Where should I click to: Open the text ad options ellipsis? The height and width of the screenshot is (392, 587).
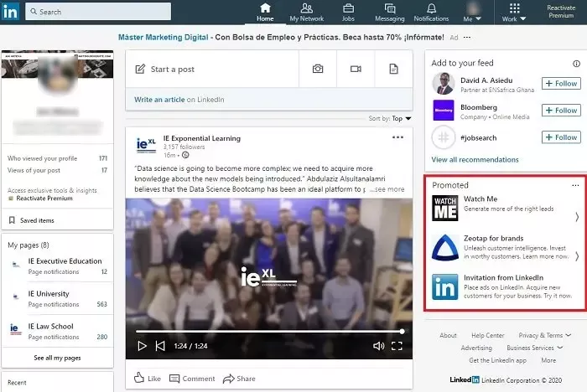click(x=467, y=38)
